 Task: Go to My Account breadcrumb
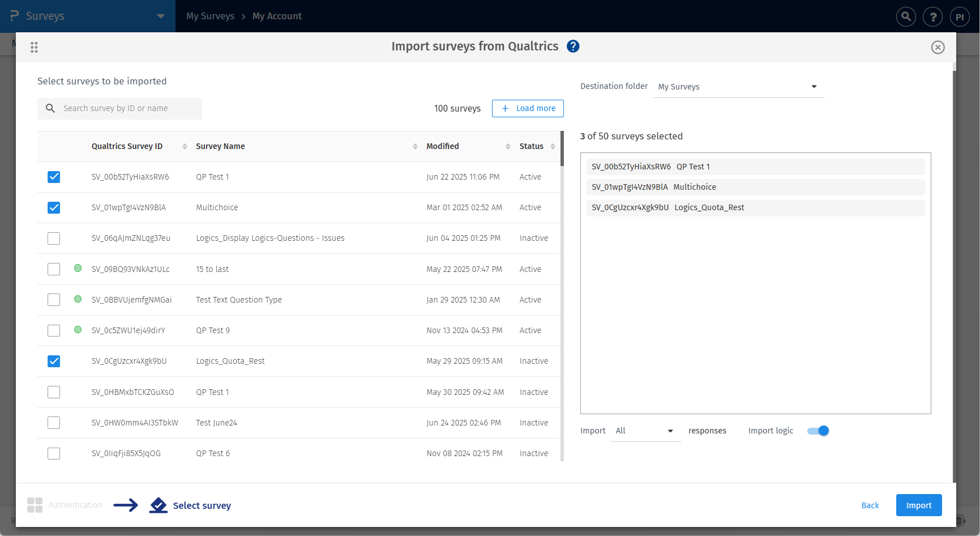click(x=277, y=16)
